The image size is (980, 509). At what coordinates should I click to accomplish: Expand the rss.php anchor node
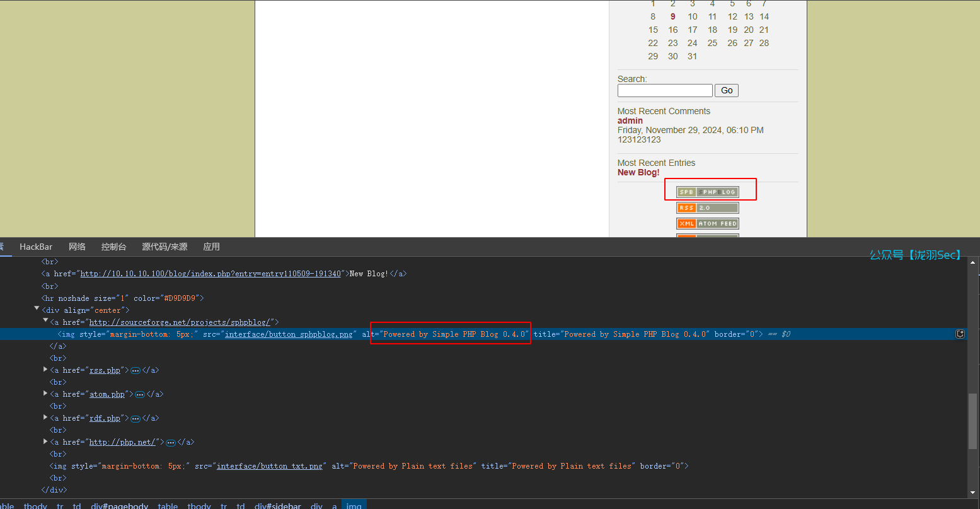point(45,370)
